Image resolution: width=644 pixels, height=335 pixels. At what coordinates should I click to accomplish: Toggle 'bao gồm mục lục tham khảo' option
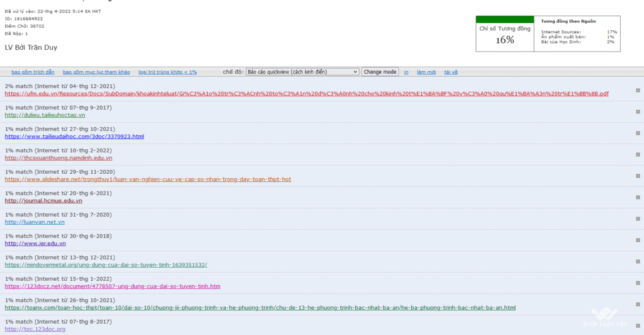click(x=96, y=72)
